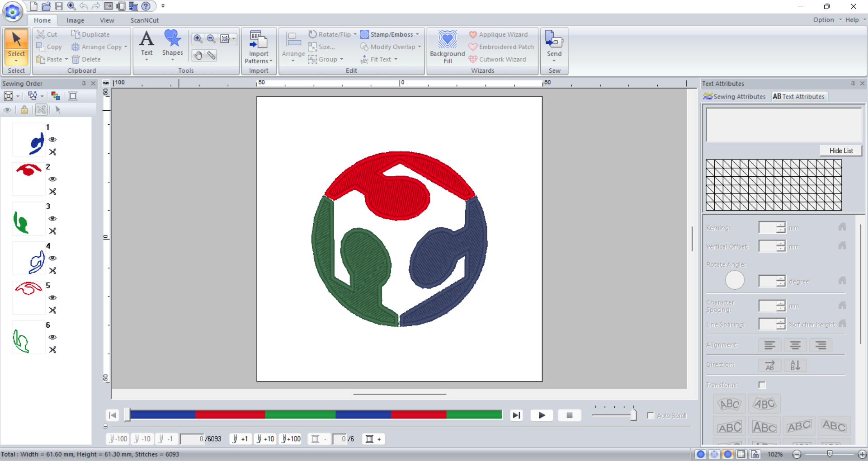Toggle the sew/no-sew icon for item 4
This screenshot has height=461, width=868.
click(x=52, y=271)
